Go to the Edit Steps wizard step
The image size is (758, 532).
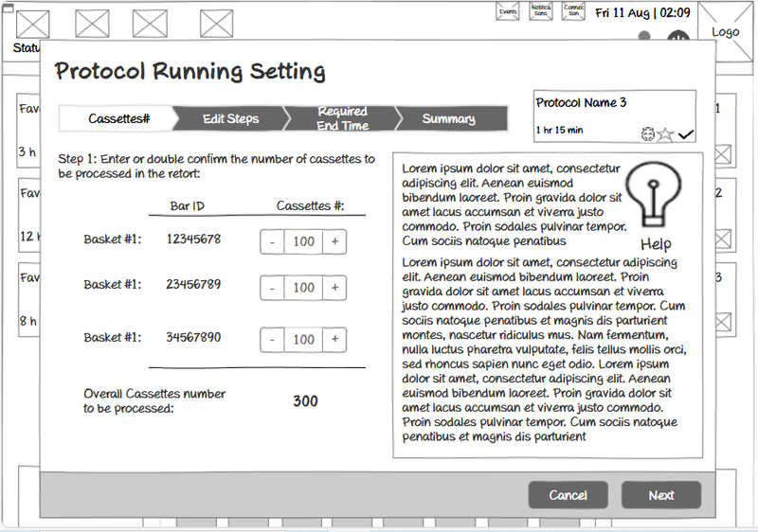click(230, 118)
